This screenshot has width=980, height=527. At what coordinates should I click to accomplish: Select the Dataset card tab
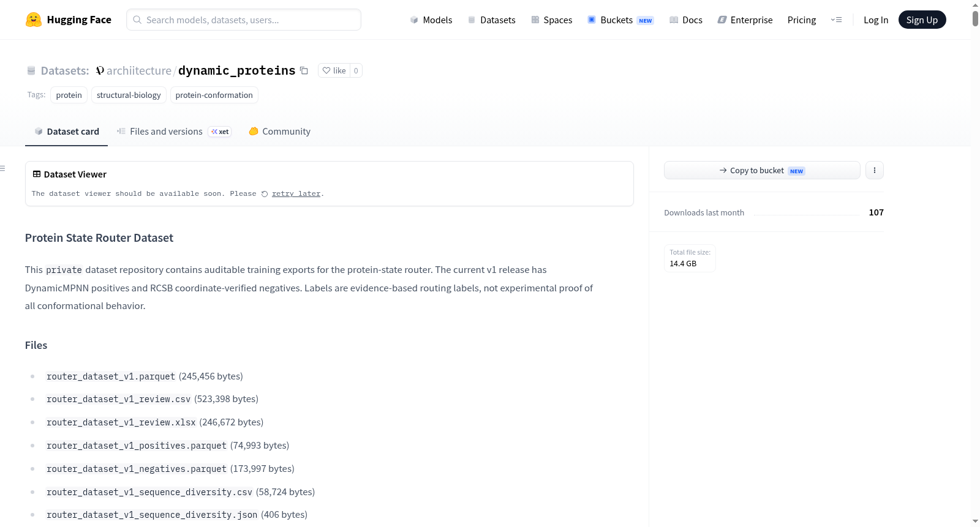(66, 132)
